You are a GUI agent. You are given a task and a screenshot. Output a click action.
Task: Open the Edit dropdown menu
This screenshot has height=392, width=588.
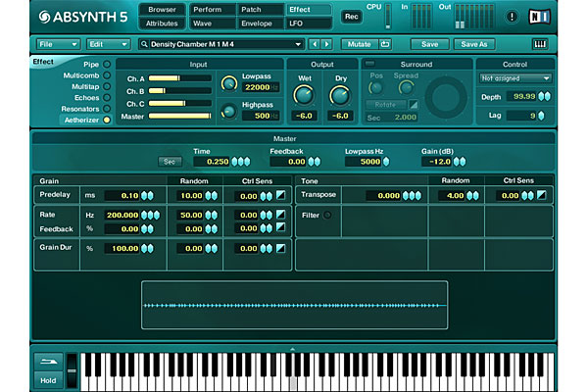point(108,44)
